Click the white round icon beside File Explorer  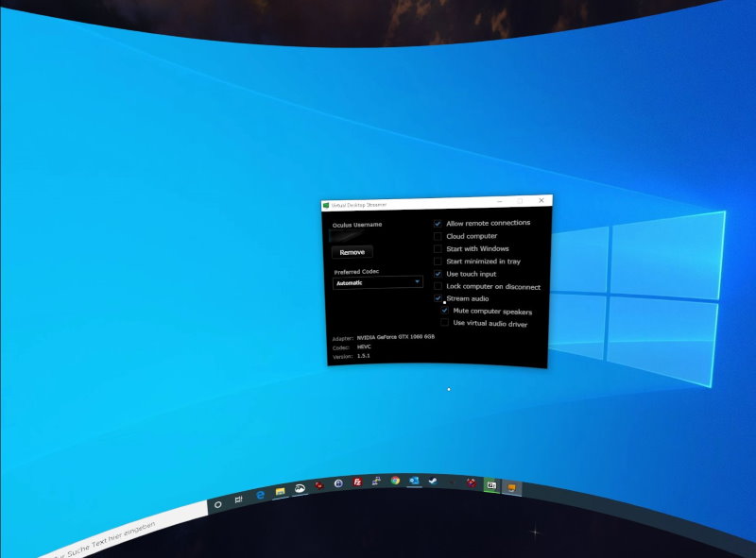[300, 488]
